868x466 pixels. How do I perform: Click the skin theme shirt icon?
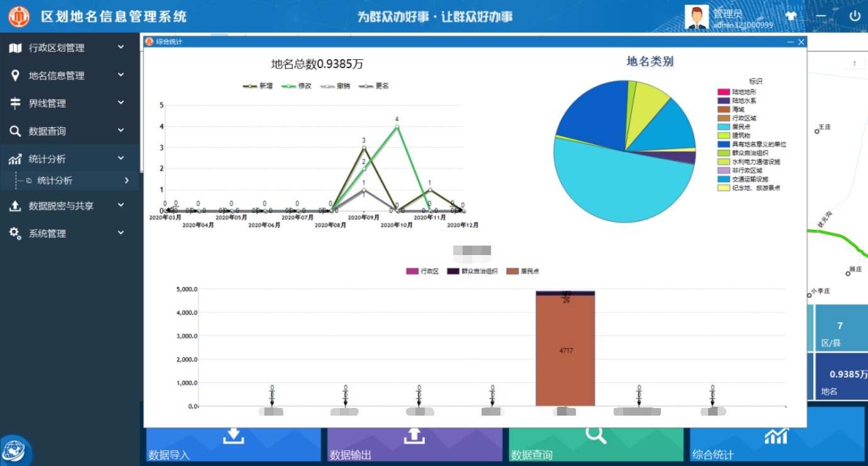point(791,16)
